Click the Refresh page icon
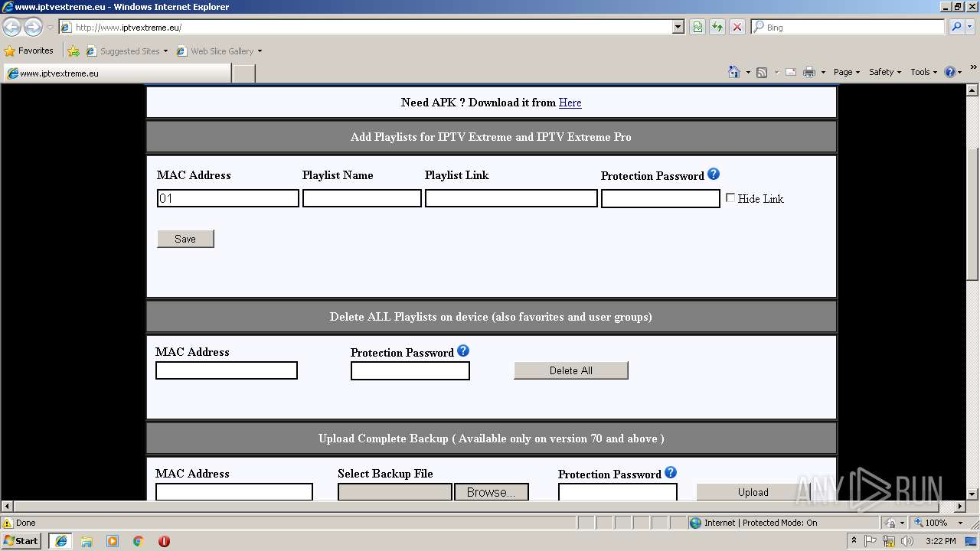This screenshot has width=980, height=551. click(717, 27)
